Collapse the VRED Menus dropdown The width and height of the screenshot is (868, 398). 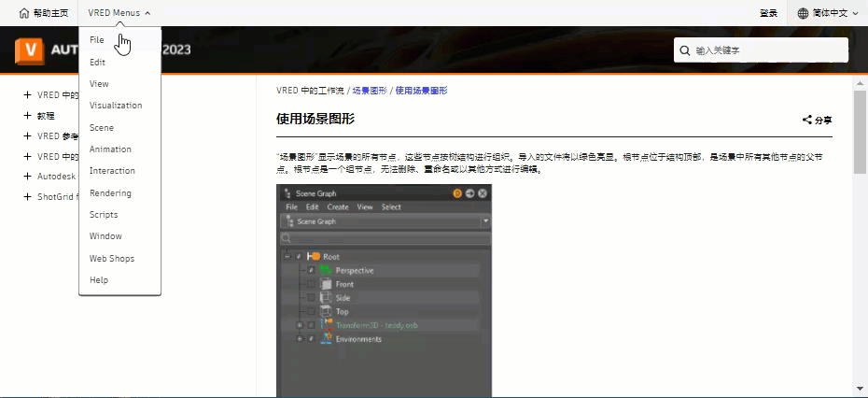(x=119, y=13)
